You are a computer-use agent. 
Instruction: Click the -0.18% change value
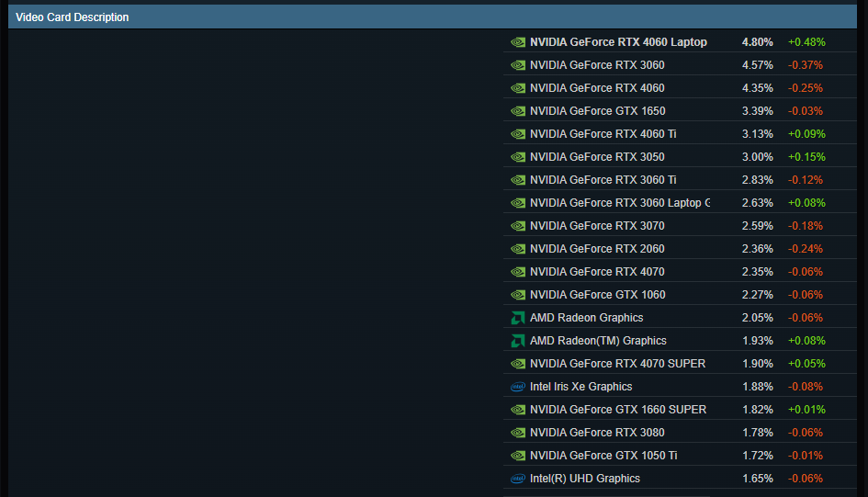click(806, 226)
